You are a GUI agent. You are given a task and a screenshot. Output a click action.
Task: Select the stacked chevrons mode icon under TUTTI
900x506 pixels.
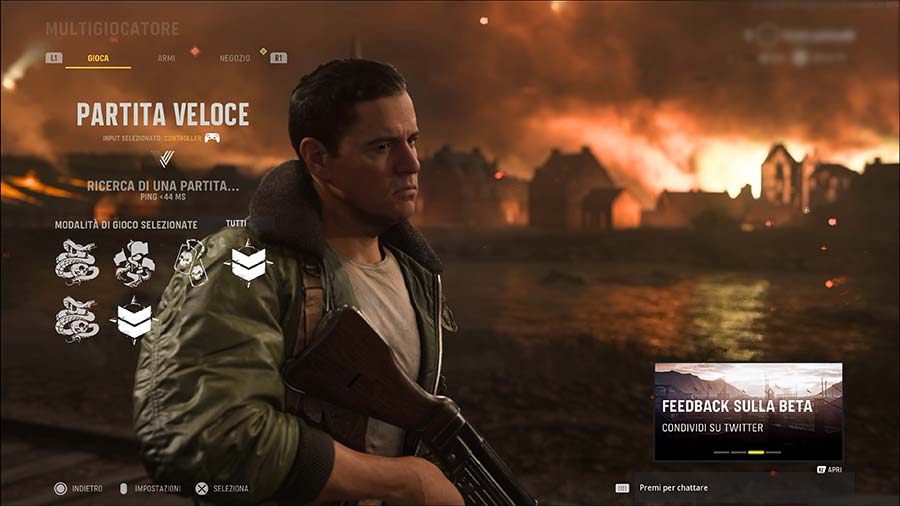click(249, 263)
